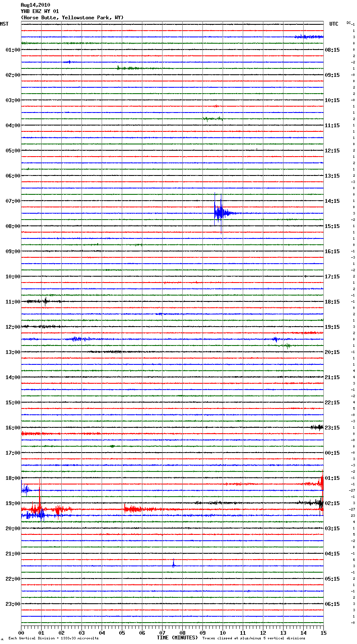Image resolution: width=357 pixels, height=644 pixels.
Task: Click the '01:00' MST time label
Action: point(13,50)
